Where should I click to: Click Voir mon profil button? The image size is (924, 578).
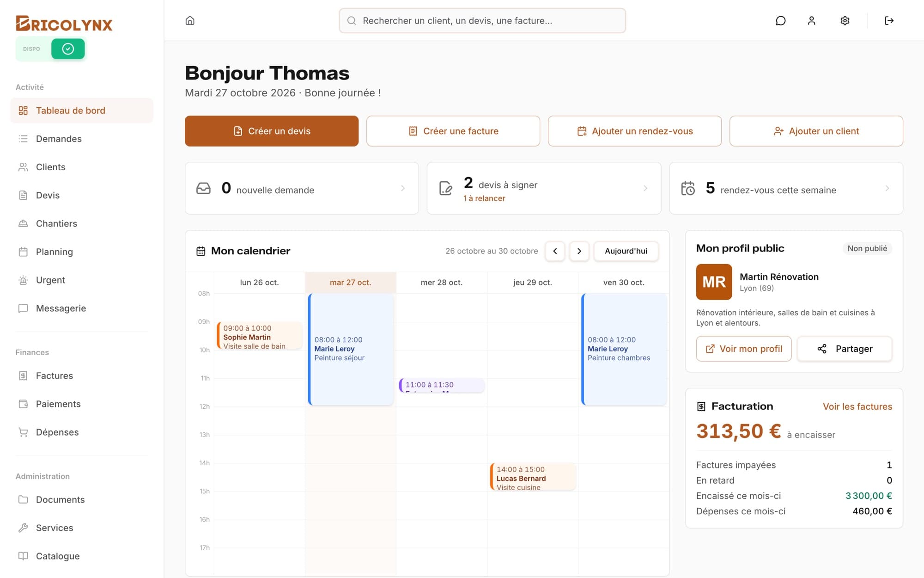[x=744, y=349]
